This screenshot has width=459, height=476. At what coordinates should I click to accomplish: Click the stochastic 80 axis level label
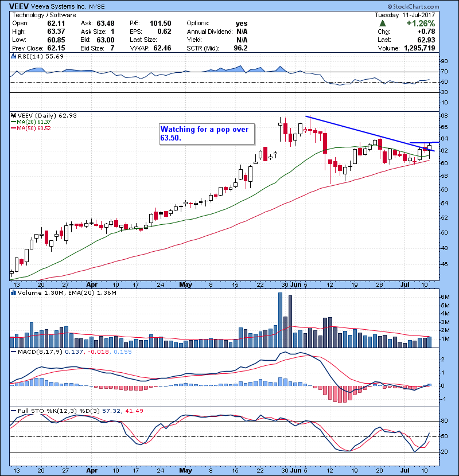point(444,421)
